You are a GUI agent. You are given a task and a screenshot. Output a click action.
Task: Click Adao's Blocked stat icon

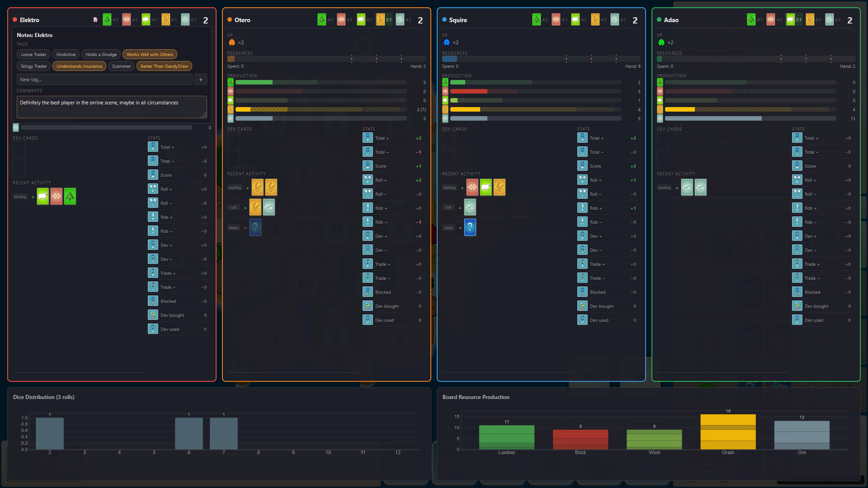tap(797, 292)
